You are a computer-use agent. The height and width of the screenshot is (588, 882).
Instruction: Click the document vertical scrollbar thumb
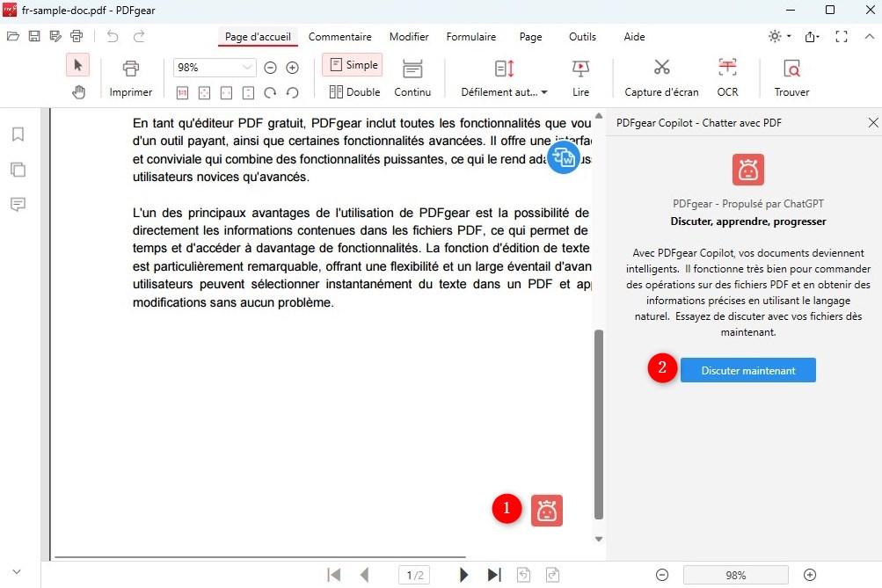[x=599, y=425]
